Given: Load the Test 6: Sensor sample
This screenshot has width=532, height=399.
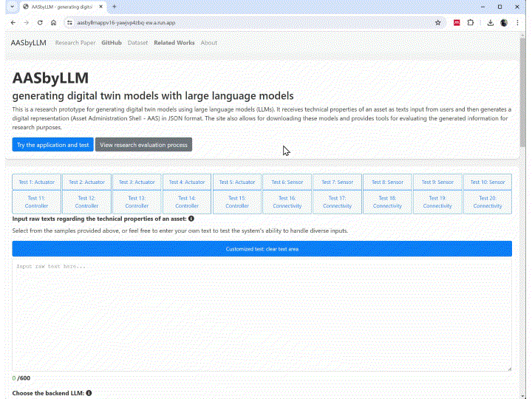Looking at the screenshot, I should (287, 182).
